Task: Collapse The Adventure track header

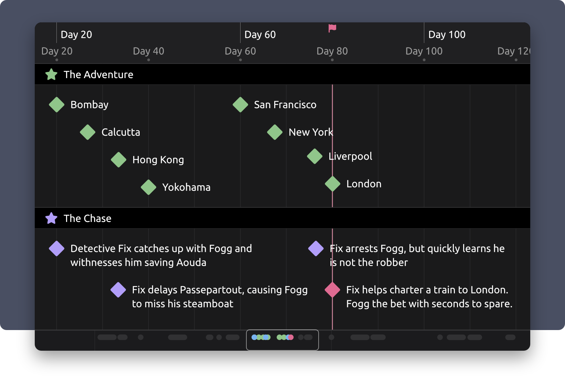Action: (x=98, y=74)
